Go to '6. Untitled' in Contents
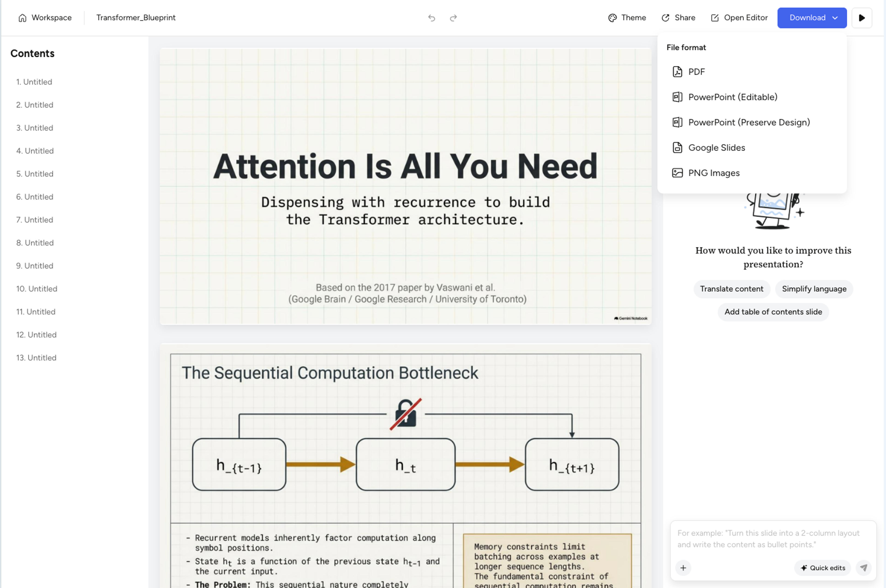The width and height of the screenshot is (886, 588). (x=35, y=197)
